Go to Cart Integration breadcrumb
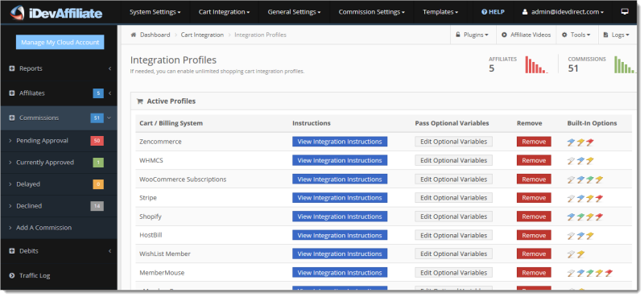The width and height of the screenshot is (644, 297). [202, 35]
